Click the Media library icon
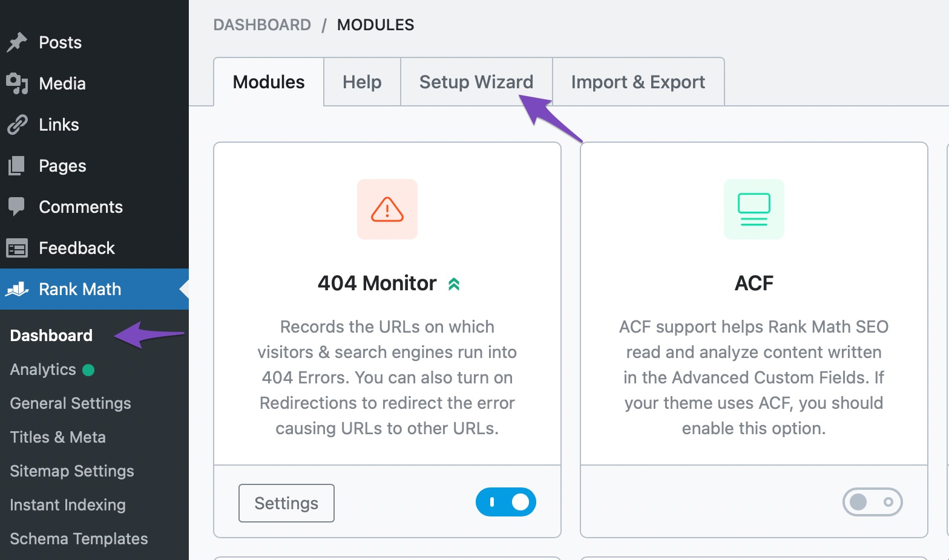Viewport: 949px width, 560px height. point(17,83)
